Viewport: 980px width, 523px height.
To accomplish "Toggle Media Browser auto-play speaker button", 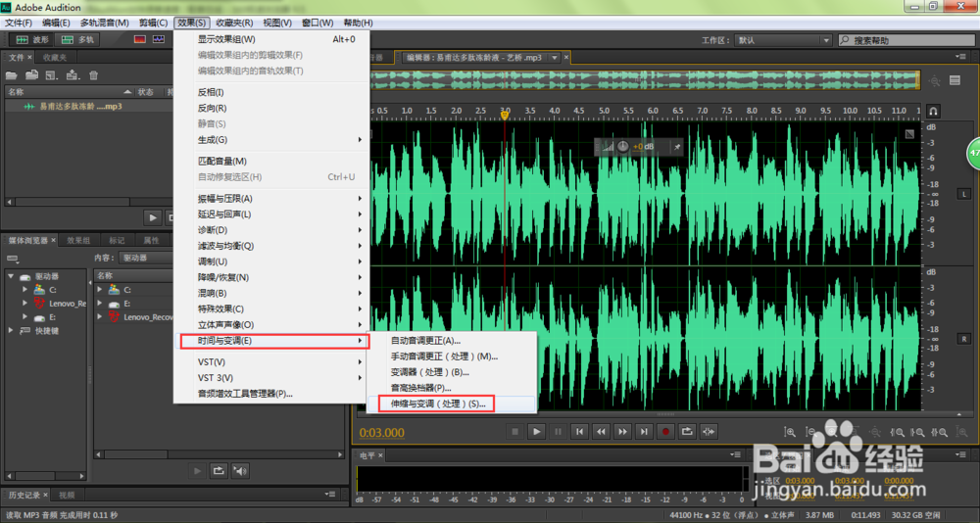I will [x=240, y=471].
